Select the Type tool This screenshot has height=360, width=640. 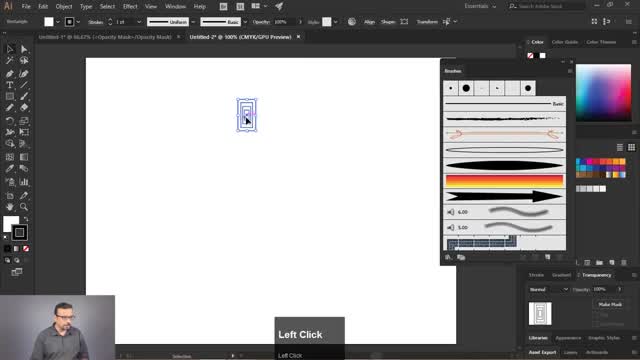click(10, 85)
